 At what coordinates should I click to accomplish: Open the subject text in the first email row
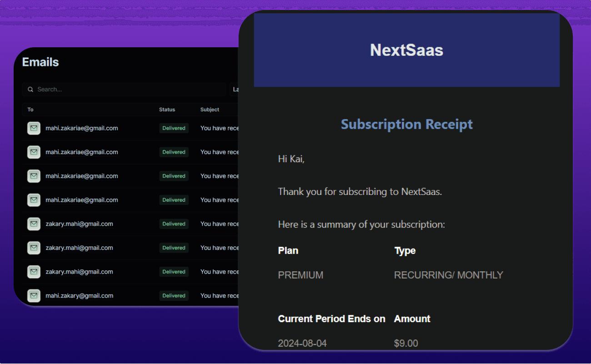click(220, 128)
